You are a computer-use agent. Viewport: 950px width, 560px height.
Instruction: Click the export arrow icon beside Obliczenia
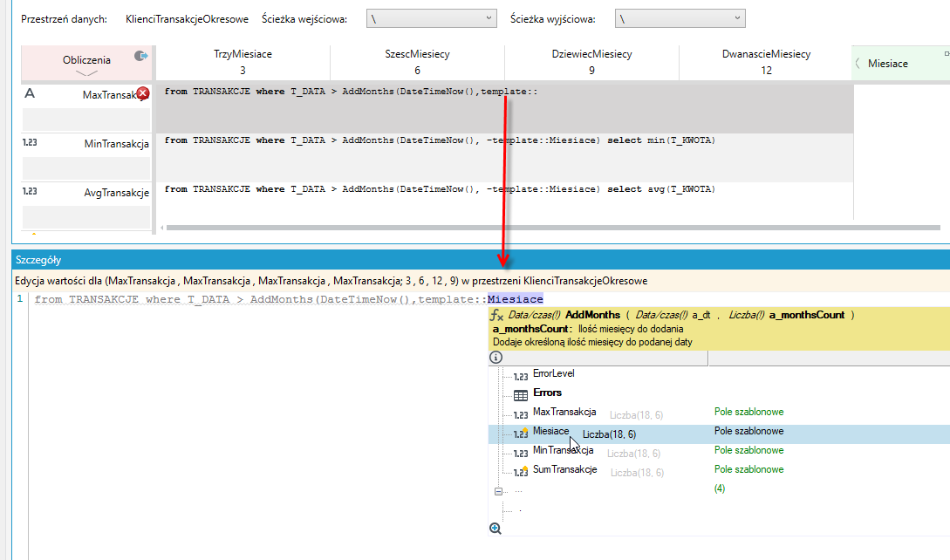pos(140,56)
